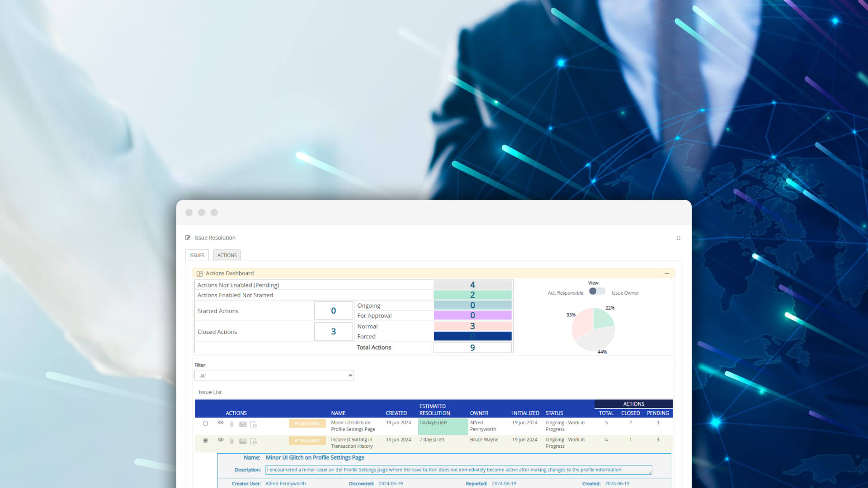Click the expand fullscreen icon at panel top right

[678, 238]
